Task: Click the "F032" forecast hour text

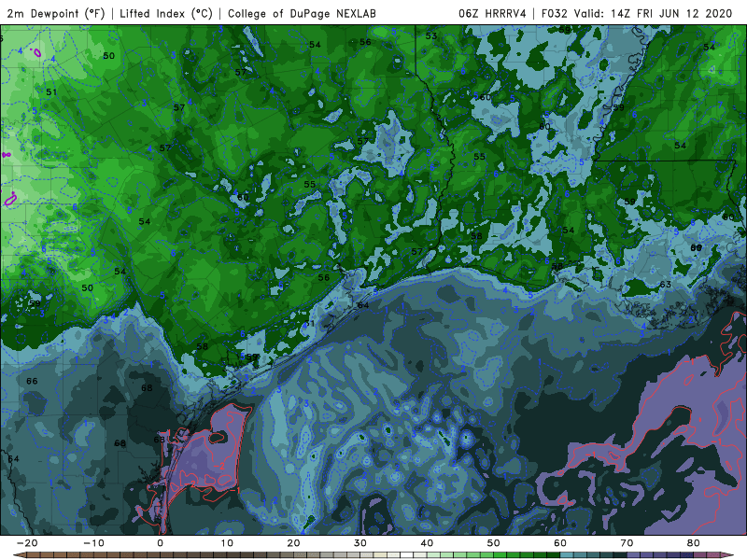Action: pos(555,13)
